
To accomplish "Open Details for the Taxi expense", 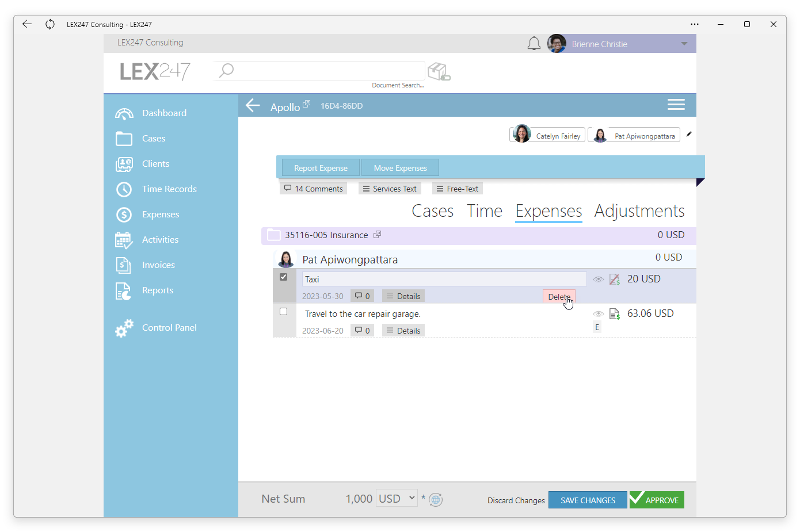I will tap(403, 296).
